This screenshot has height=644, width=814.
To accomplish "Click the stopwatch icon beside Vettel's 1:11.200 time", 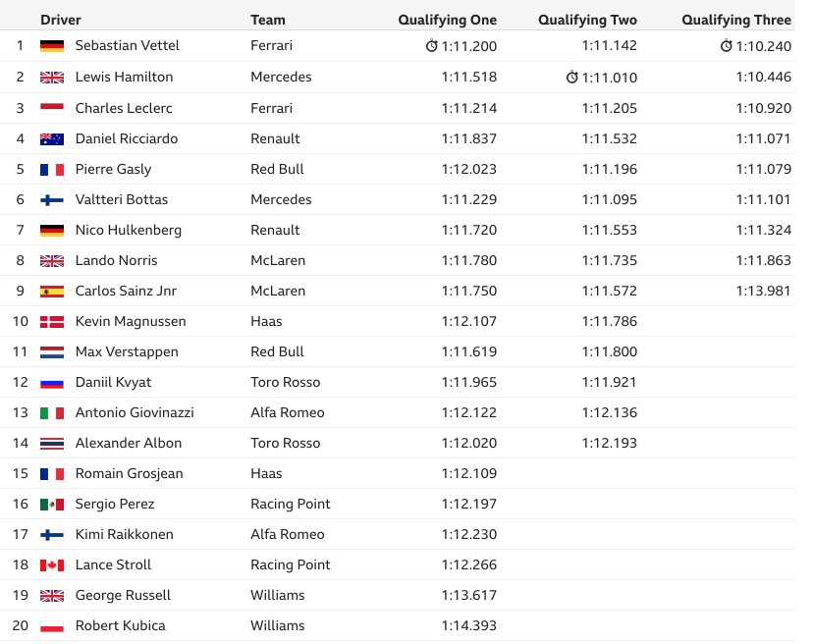I will point(431,46).
